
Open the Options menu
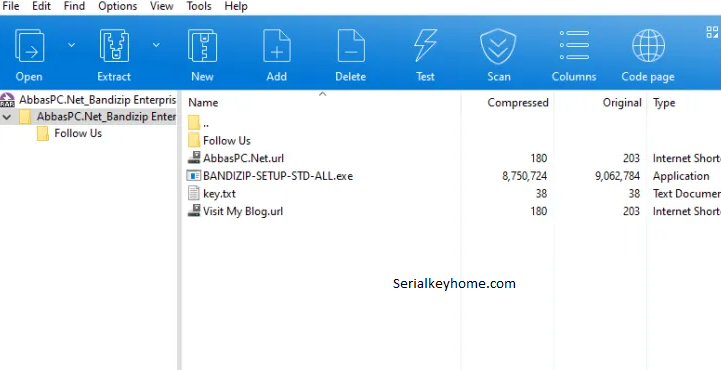(118, 6)
